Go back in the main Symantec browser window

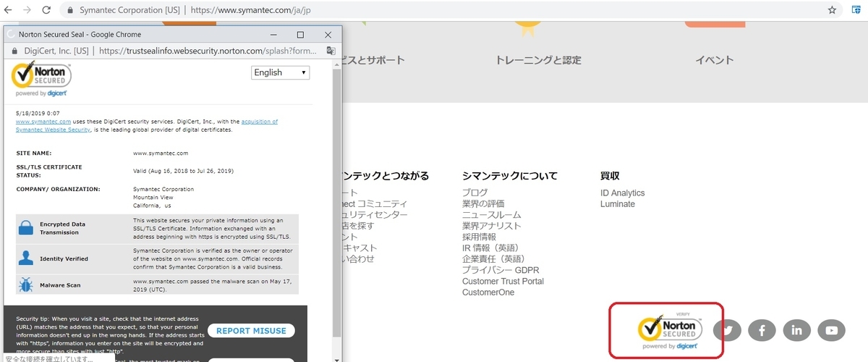click(9, 11)
